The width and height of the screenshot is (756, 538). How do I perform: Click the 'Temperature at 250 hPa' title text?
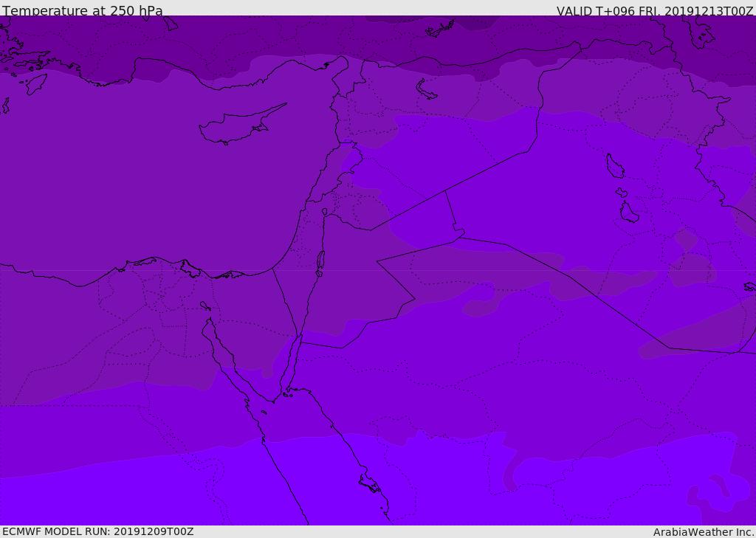click(83, 10)
